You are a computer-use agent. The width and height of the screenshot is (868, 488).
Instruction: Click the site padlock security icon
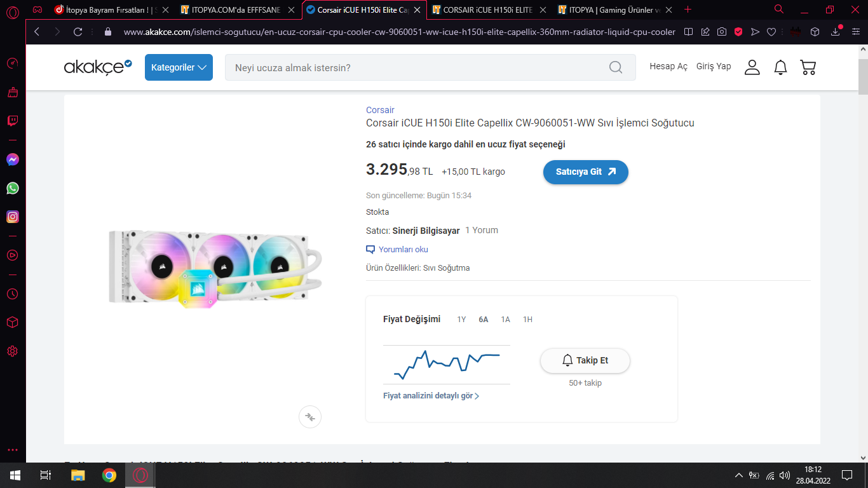coord(107,32)
